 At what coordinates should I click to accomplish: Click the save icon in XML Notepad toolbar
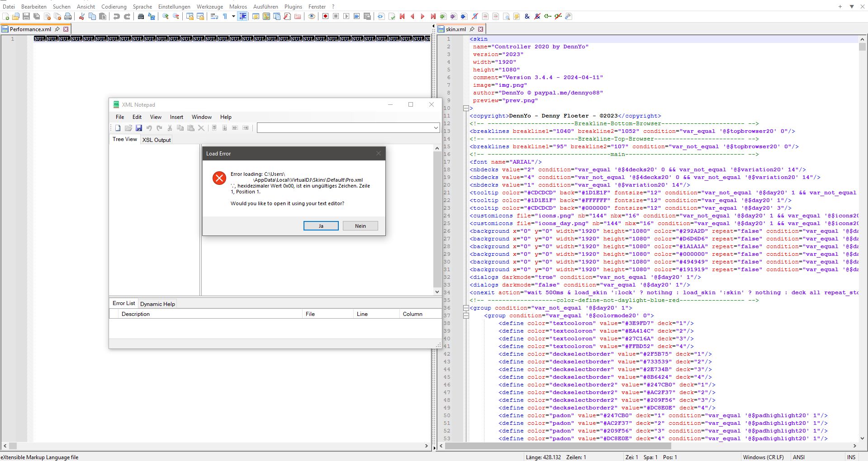tap(139, 128)
